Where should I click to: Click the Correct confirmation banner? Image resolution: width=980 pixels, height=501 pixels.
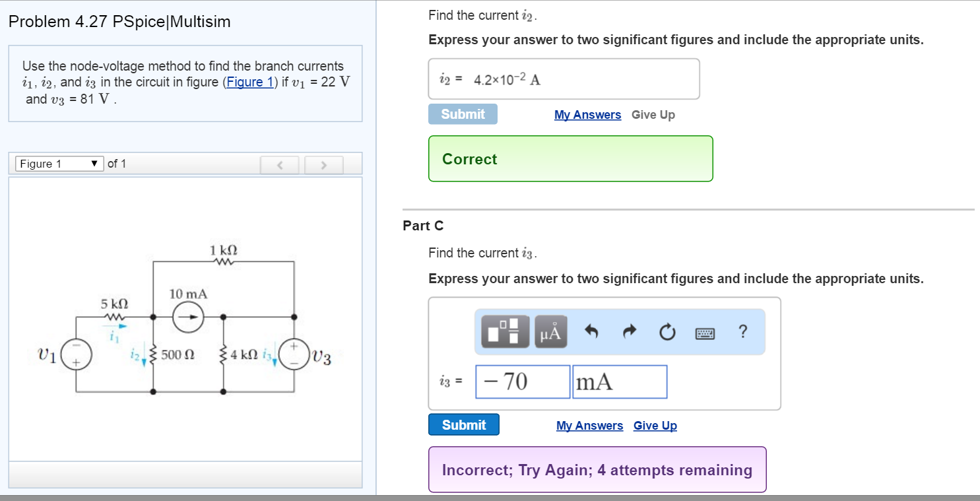coord(570,158)
